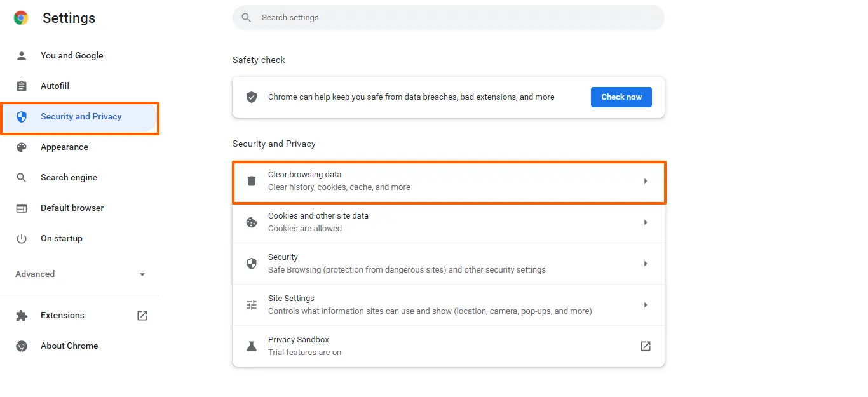Screen dimensions: 868x397
Task: Expand the Advanced section arrow
Action: [142, 275]
